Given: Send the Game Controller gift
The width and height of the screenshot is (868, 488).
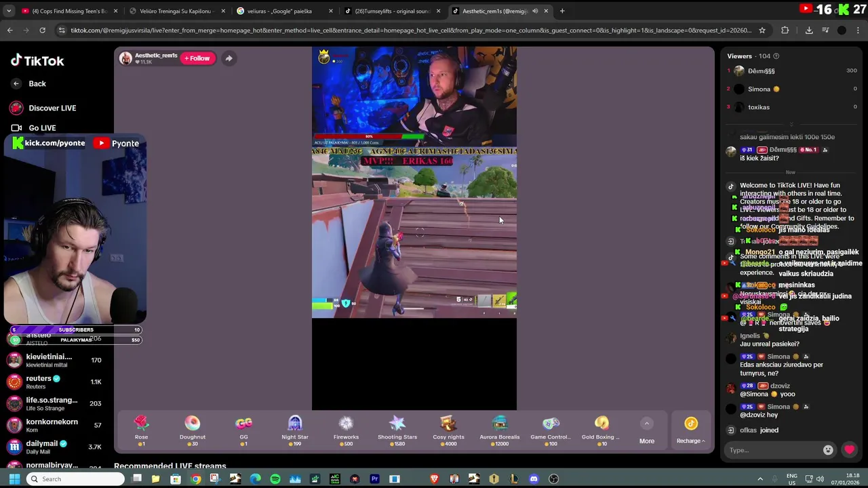Looking at the screenshot, I should point(551,430).
